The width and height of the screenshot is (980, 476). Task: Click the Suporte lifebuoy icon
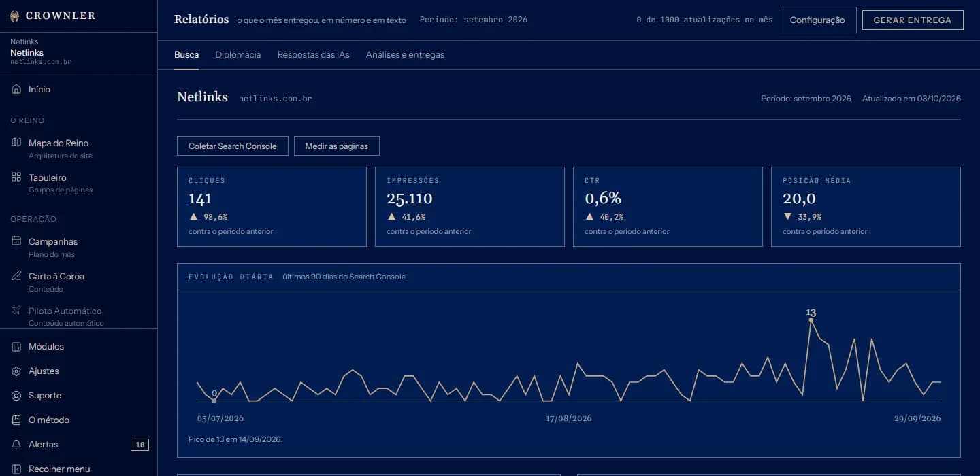click(16, 395)
